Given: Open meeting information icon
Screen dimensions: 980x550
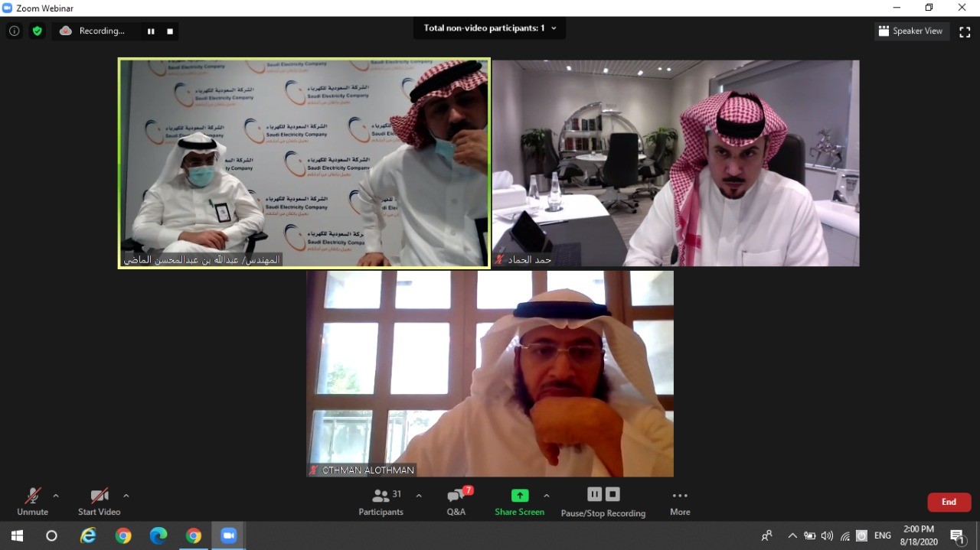Looking at the screenshot, I should tap(14, 31).
